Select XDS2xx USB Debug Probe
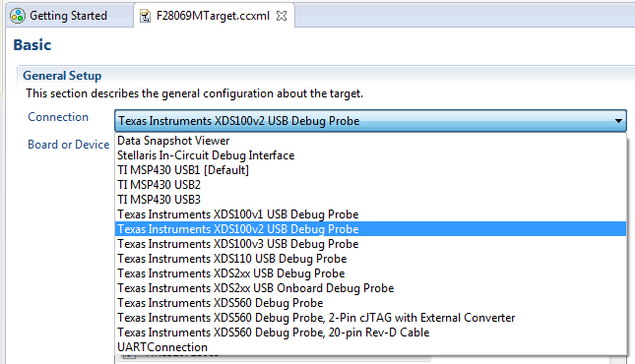 (370, 273)
